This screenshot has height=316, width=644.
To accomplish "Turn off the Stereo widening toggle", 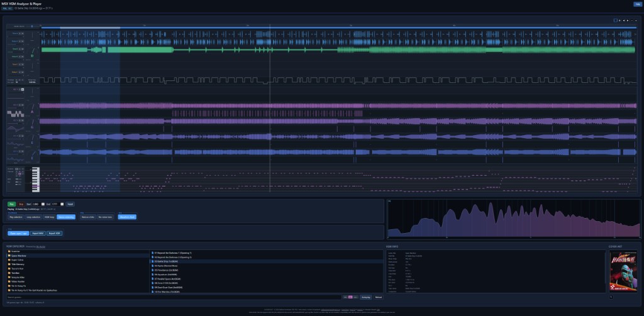I will [x=66, y=217].
